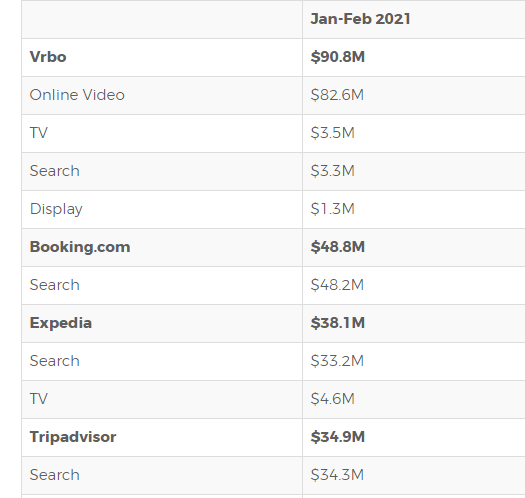525x498 pixels.
Task: Select the Display row label
Action: pyautogui.click(x=56, y=209)
